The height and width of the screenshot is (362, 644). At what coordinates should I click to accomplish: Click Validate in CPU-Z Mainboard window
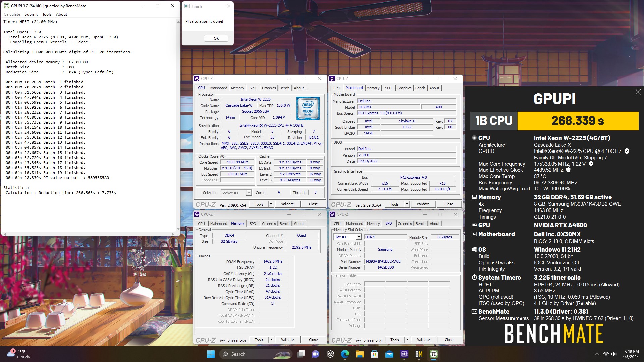pos(423,204)
